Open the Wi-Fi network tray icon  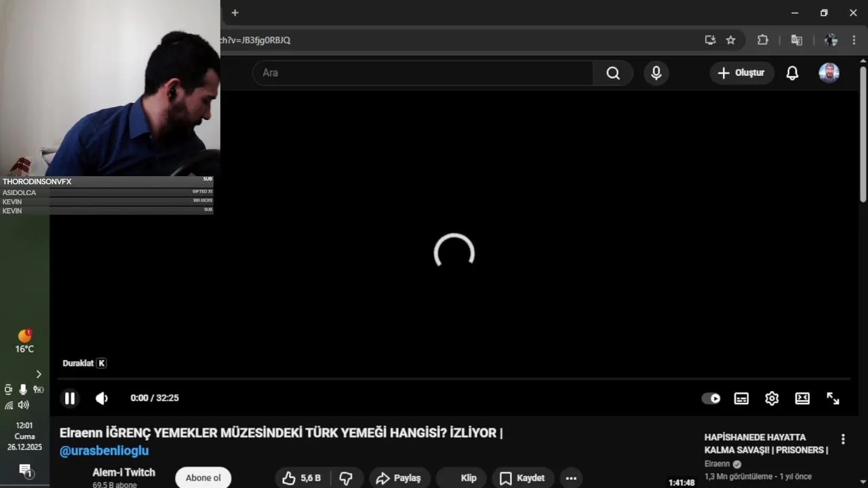point(9,405)
